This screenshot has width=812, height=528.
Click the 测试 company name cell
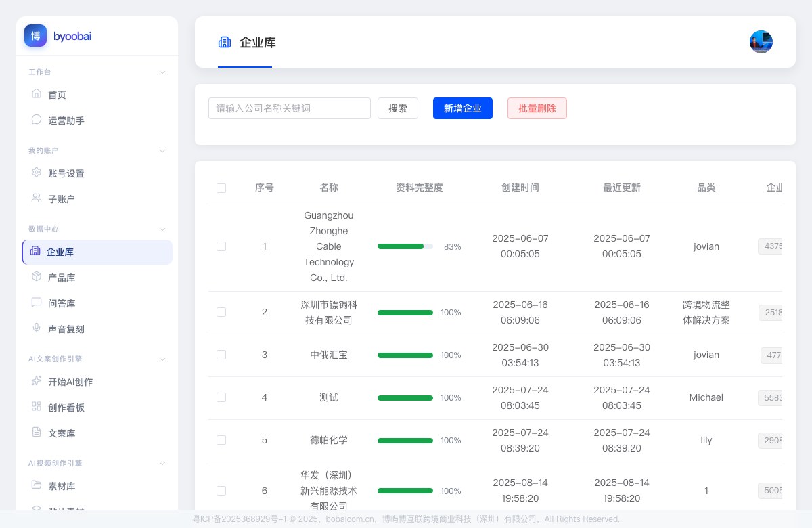(329, 397)
